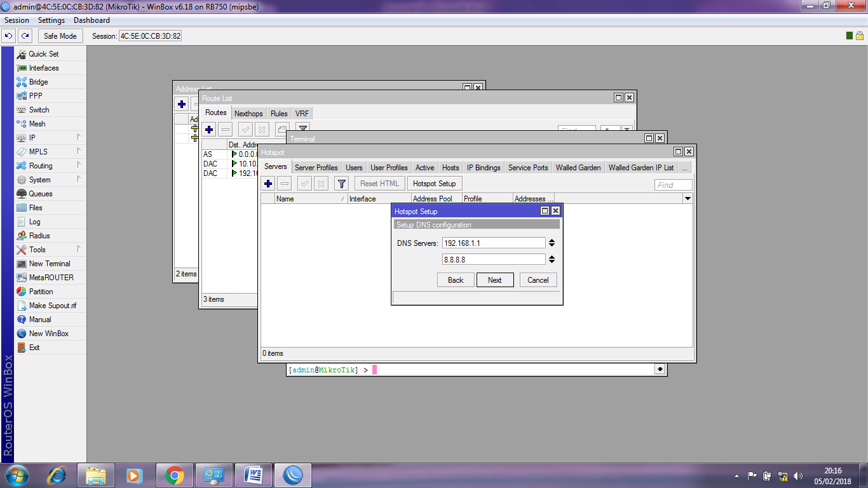Image resolution: width=868 pixels, height=488 pixels.
Task: Open the hotspot filter funnel icon
Action: (341, 183)
